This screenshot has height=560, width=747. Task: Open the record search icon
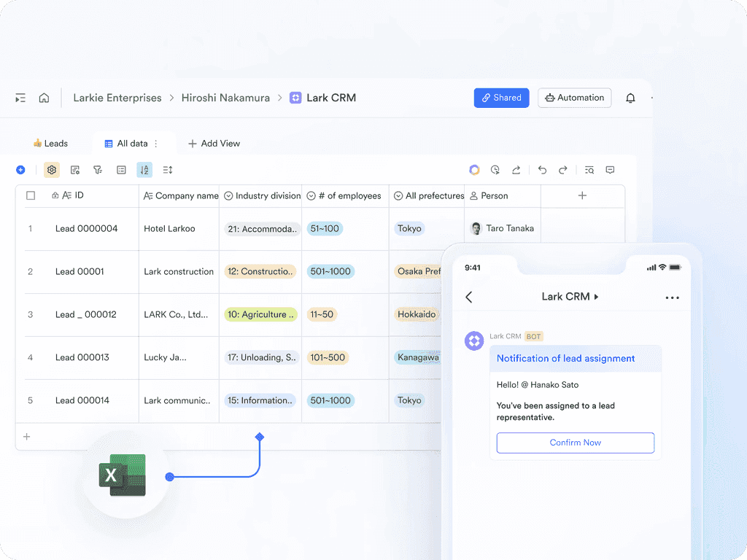(x=589, y=169)
